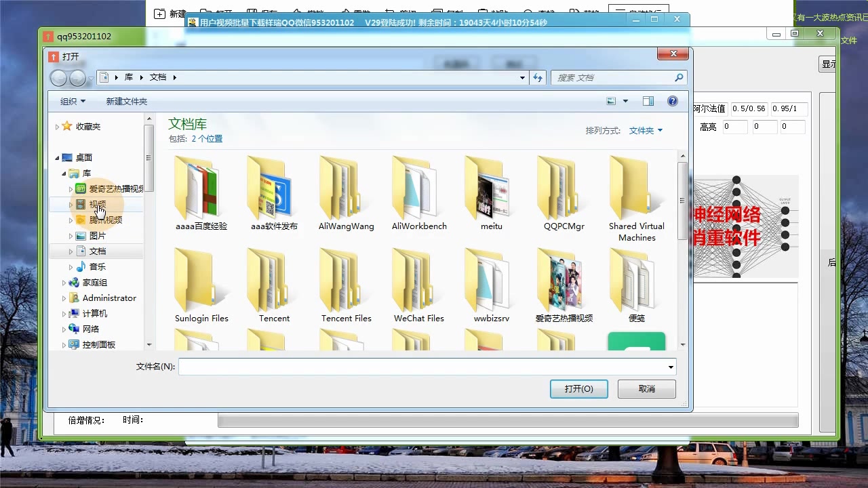Click the 打开(O) button
Screen dimensions: 868x488
tap(579, 388)
